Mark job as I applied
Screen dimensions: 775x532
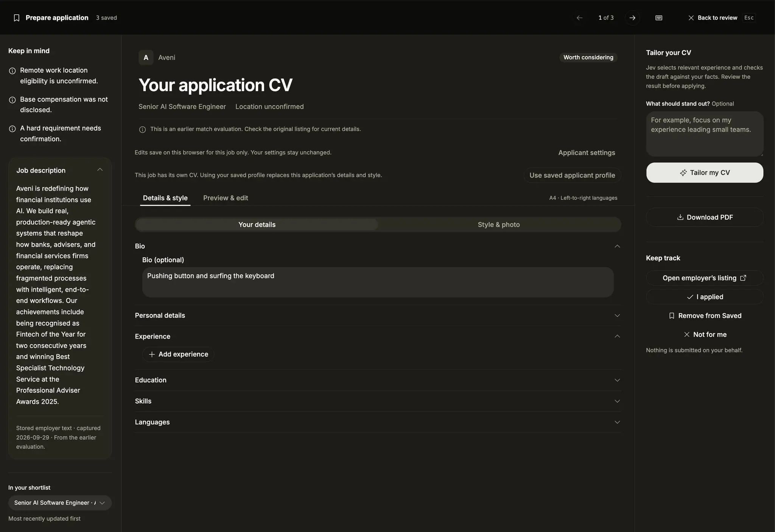pyautogui.click(x=705, y=297)
